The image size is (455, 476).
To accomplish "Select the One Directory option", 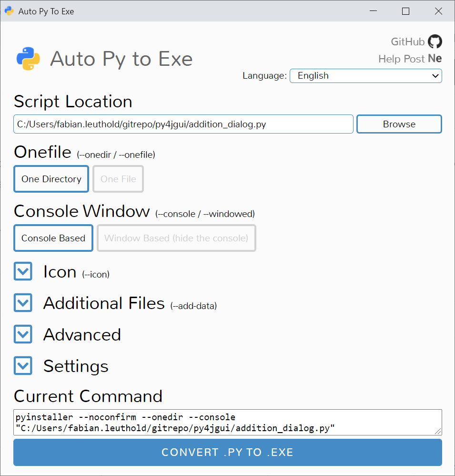I will (51, 179).
